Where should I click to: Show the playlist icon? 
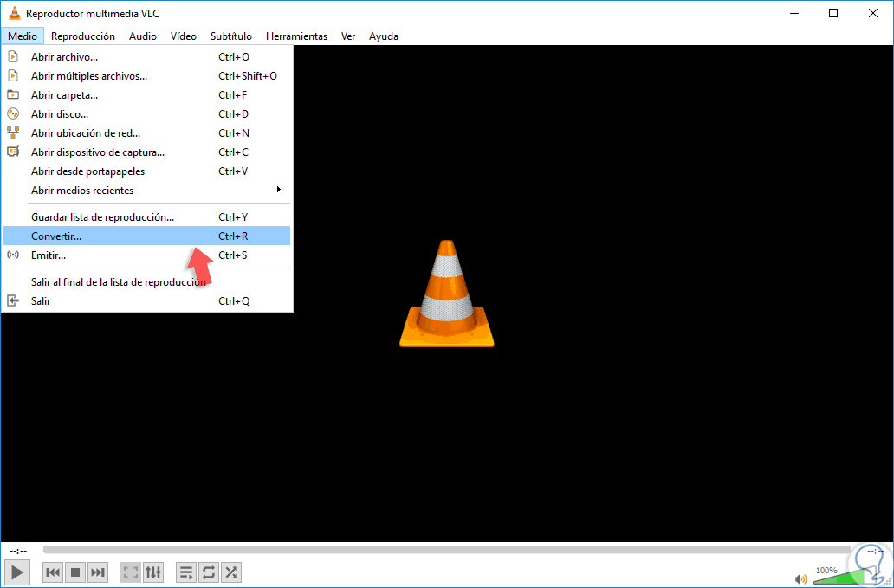(186, 572)
